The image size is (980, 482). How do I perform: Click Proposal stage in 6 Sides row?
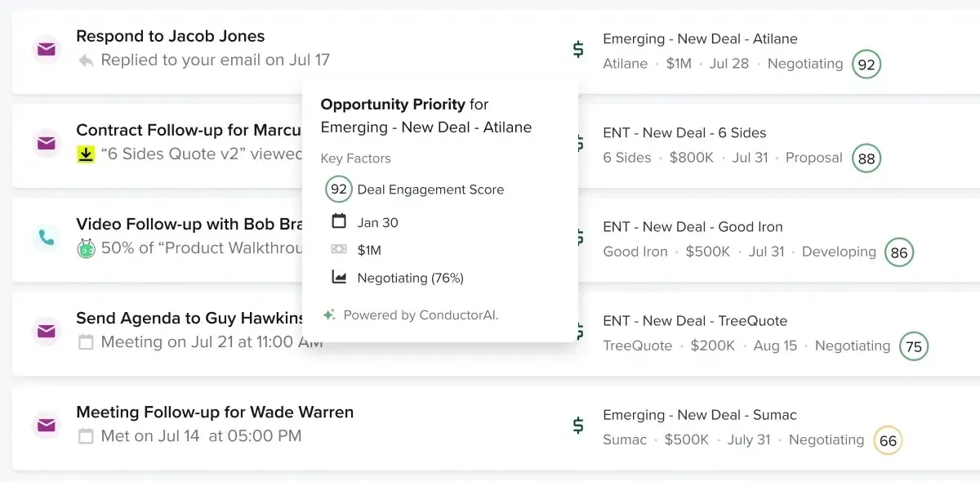813,157
